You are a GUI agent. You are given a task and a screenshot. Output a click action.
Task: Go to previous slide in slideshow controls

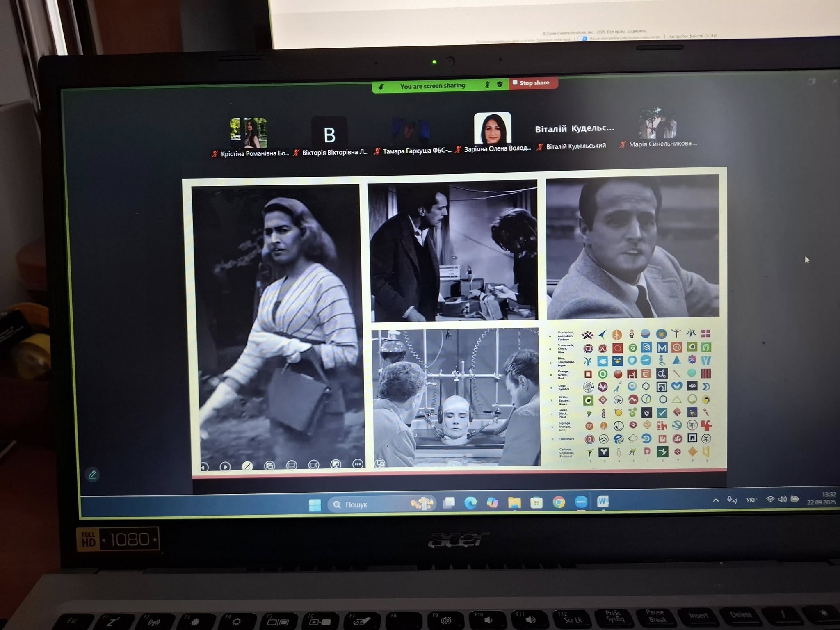pyautogui.click(x=203, y=467)
